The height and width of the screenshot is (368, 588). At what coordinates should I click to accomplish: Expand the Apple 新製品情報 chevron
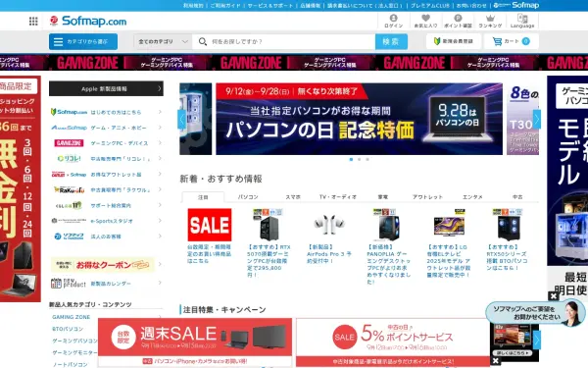[x=160, y=88]
